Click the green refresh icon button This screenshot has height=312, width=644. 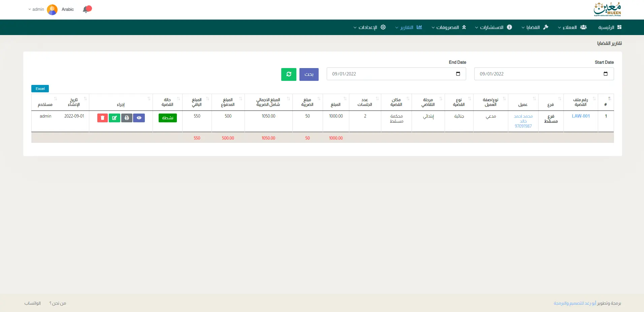[289, 74]
